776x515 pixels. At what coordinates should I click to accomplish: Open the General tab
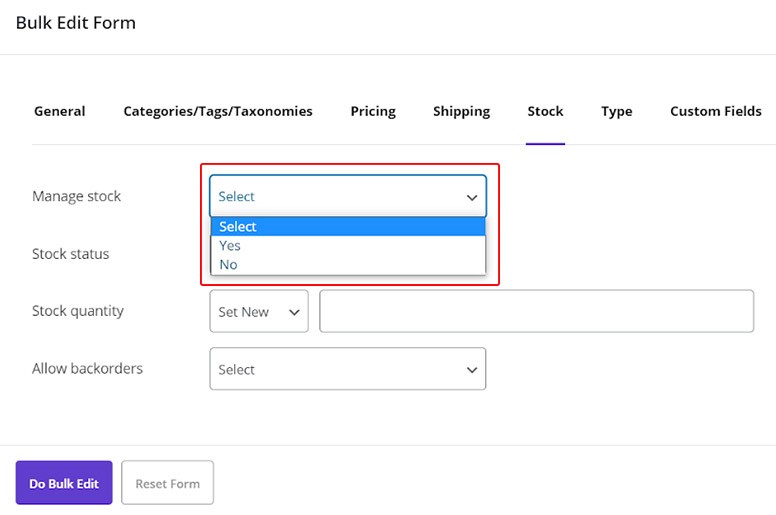tap(59, 111)
